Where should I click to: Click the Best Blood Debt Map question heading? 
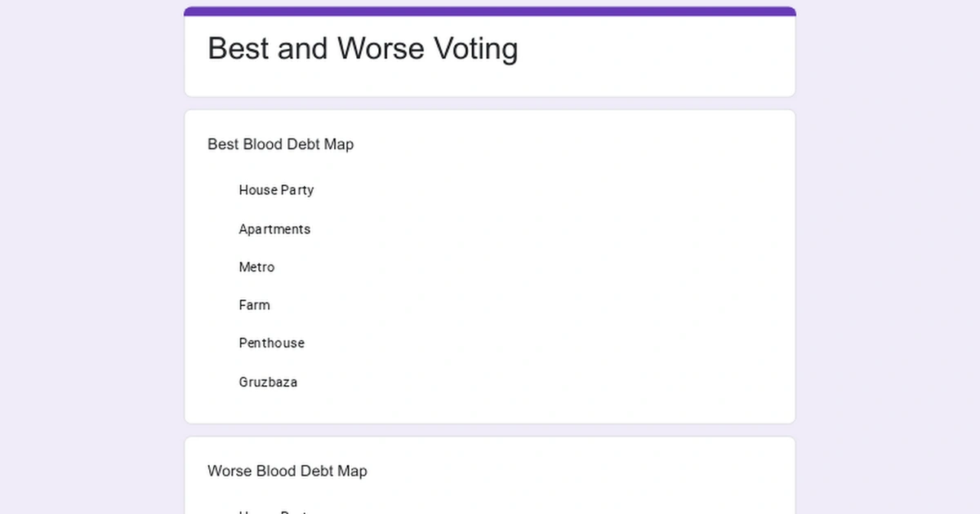(x=280, y=144)
